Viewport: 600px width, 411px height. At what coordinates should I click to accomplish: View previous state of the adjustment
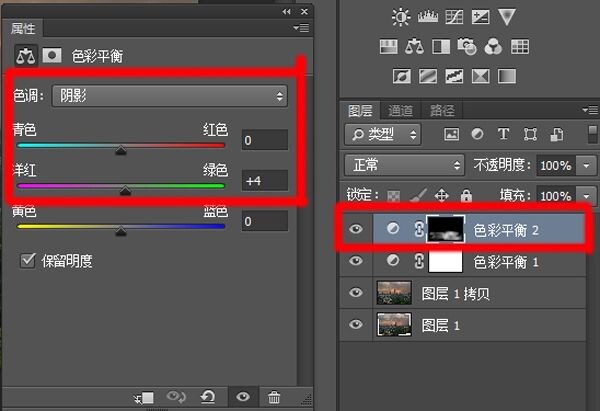tap(176, 397)
